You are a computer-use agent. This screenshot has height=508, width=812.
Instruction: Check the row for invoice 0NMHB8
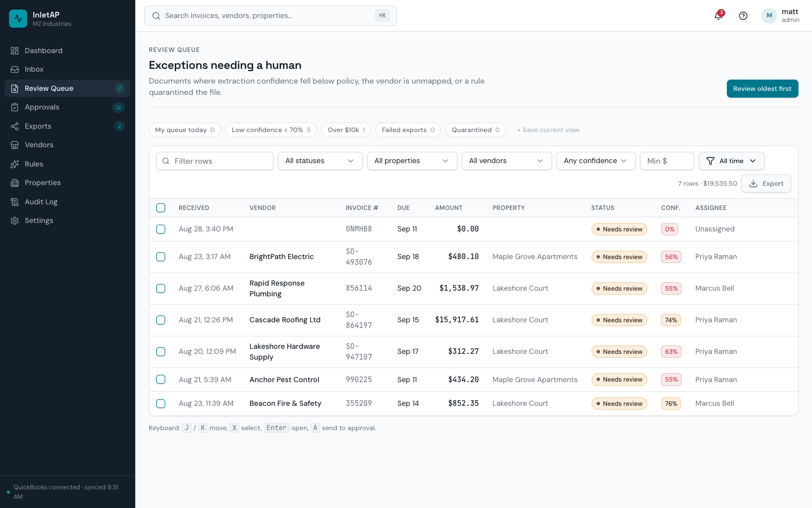pos(161,229)
